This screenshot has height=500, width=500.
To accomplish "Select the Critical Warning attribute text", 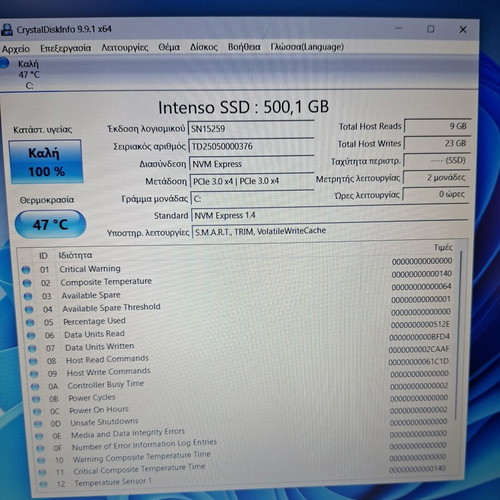I will coord(90,269).
